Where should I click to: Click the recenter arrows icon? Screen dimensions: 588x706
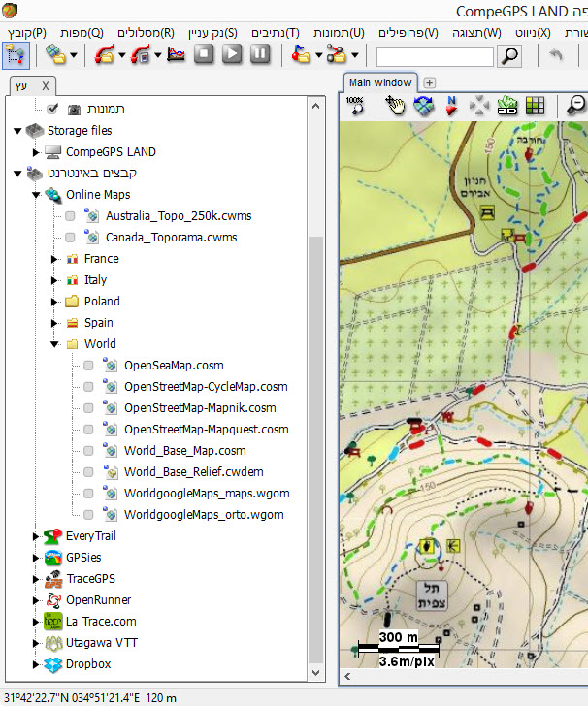pyautogui.click(x=479, y=106)
